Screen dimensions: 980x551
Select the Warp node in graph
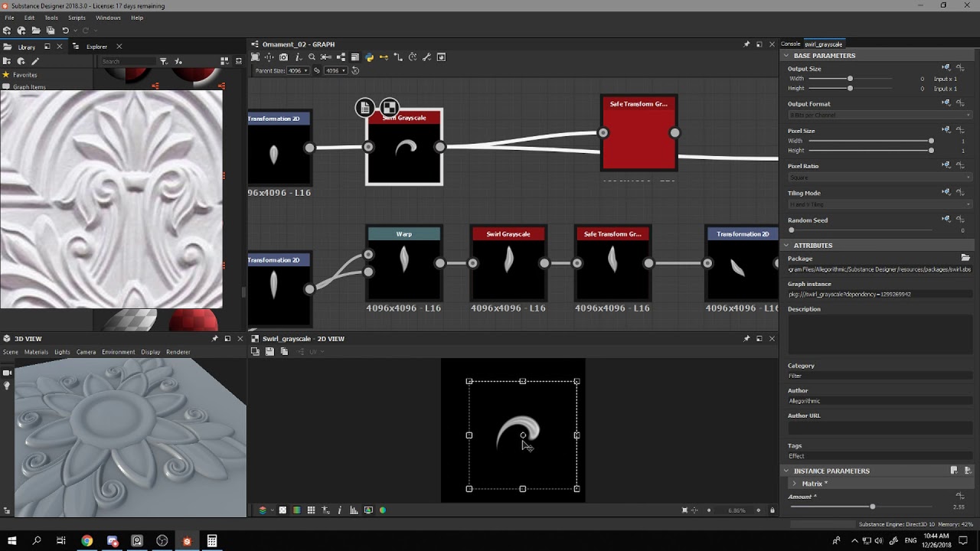click(x=403, y=265)
